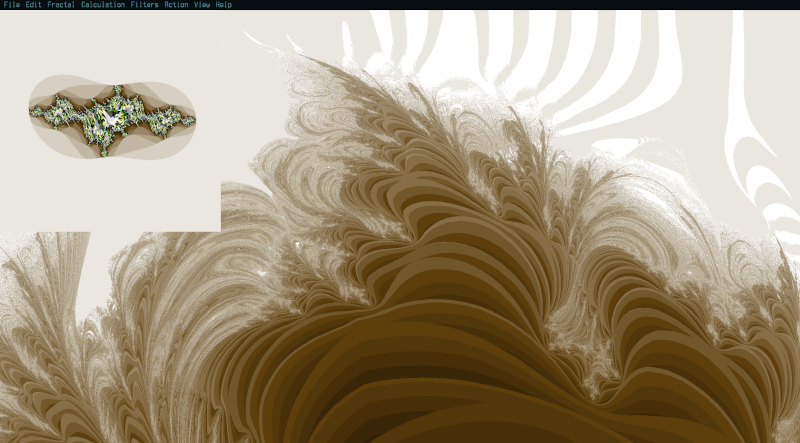Open the Action menu
800x443 pixels.
tap(176, 5)
